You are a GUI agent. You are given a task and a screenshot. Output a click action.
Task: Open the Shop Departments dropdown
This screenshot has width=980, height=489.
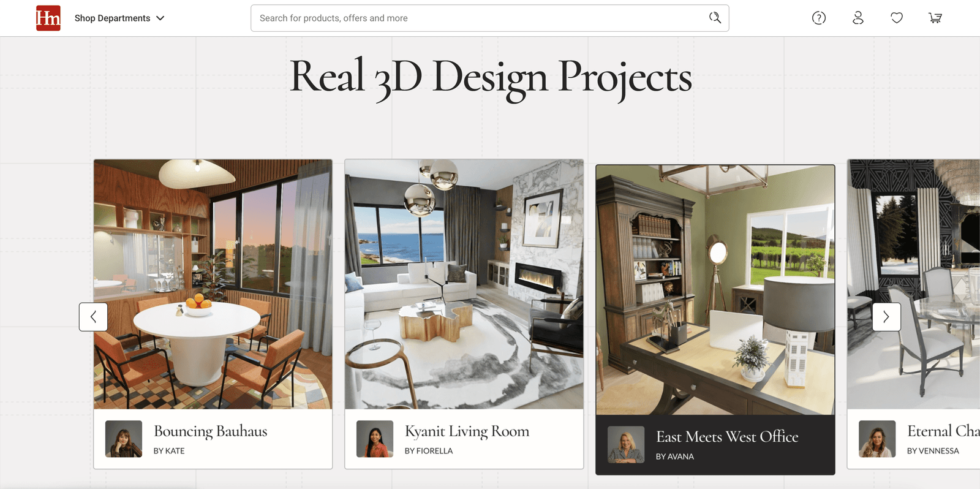[119, 18]
